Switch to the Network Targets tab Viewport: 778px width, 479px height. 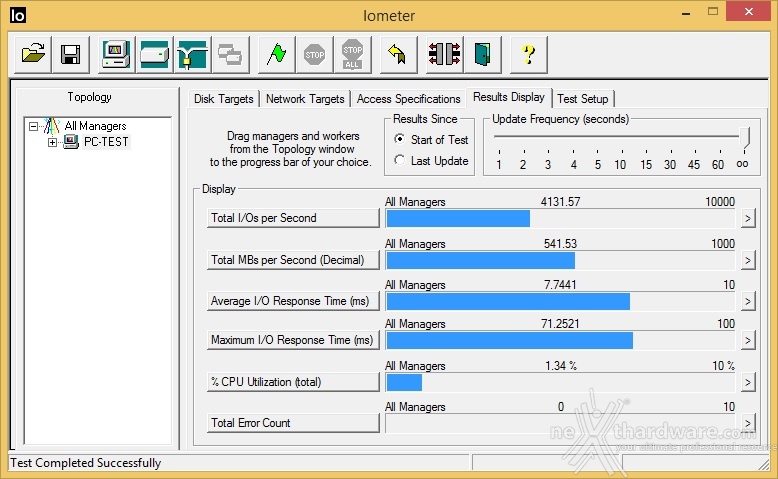click(305, 99)
